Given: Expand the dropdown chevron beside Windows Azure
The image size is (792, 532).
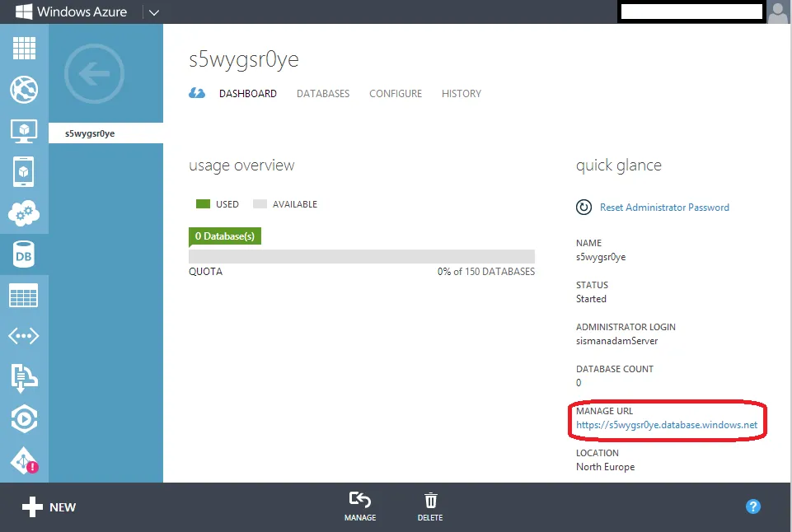Looking at the screenshot, I should coord(154,12).
